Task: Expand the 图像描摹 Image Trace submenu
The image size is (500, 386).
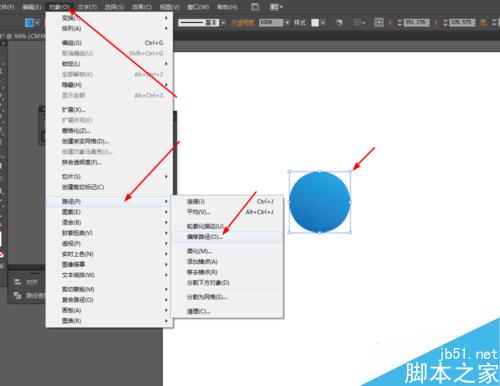Action: point(109,265)
